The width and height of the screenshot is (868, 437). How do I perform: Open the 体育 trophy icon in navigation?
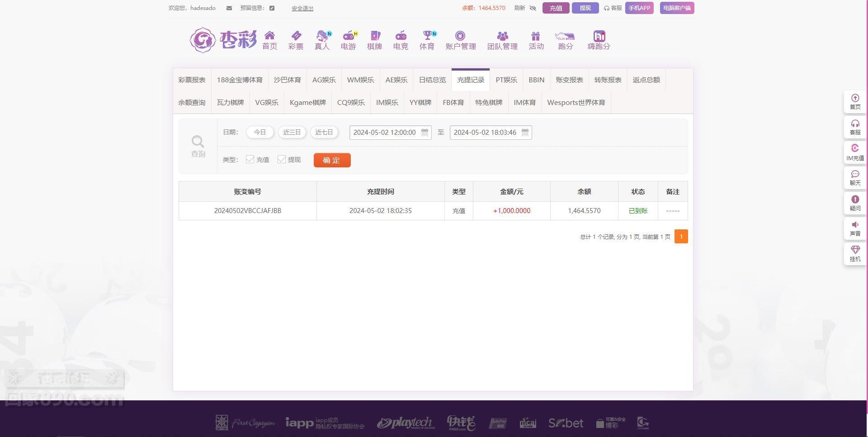(x=427, y=36)
